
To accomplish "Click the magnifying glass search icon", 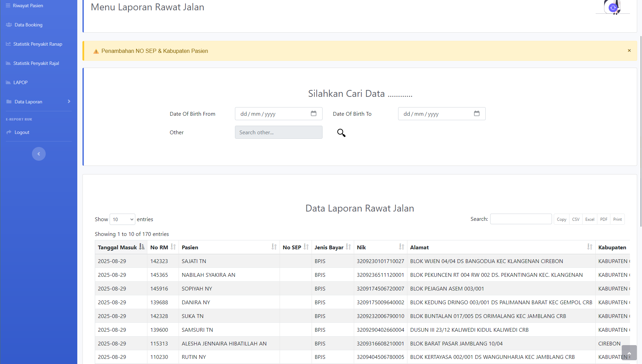I will [x=341, y=133].
